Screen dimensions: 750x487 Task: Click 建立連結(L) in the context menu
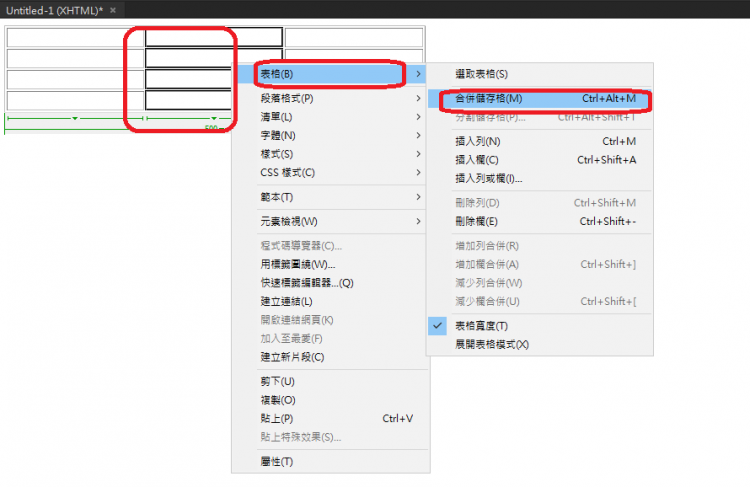pyautogui.click(x=286, y=301)
